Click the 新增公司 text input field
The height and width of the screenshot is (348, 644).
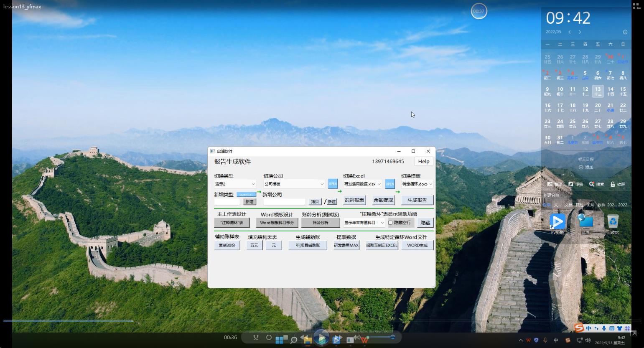tap(284, 202)
